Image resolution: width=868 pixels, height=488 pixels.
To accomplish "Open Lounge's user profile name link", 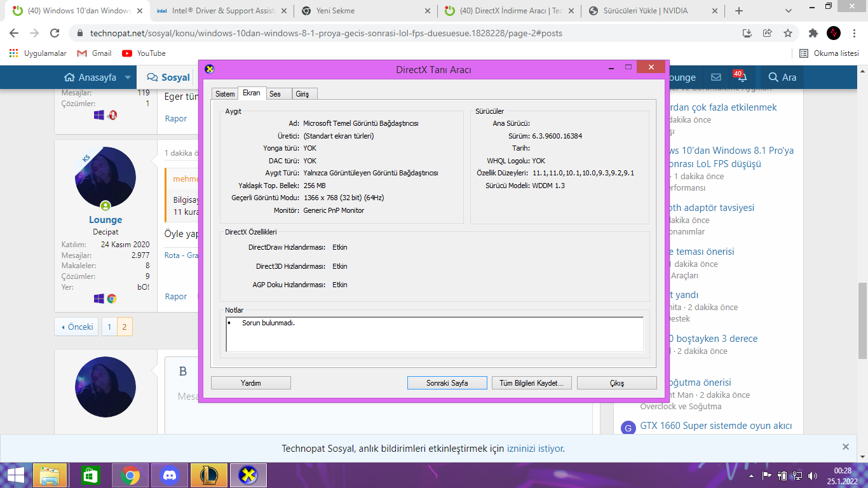I will pyautogui.click(x=105, y=220).
